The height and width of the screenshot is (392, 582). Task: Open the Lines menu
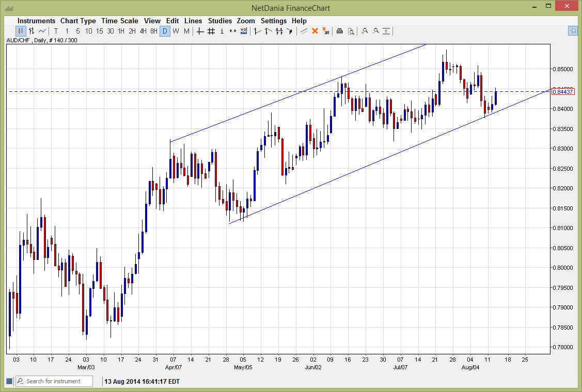pos(193,21)
